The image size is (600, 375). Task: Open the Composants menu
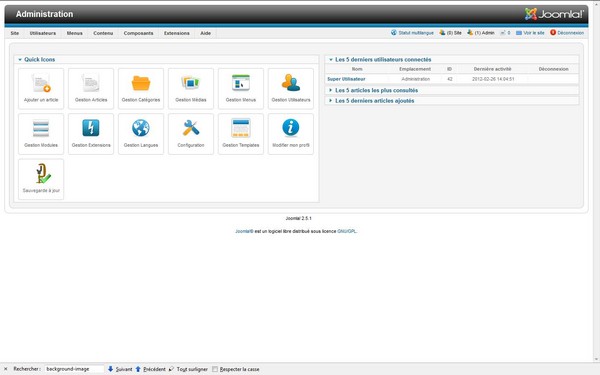[139, 33]
